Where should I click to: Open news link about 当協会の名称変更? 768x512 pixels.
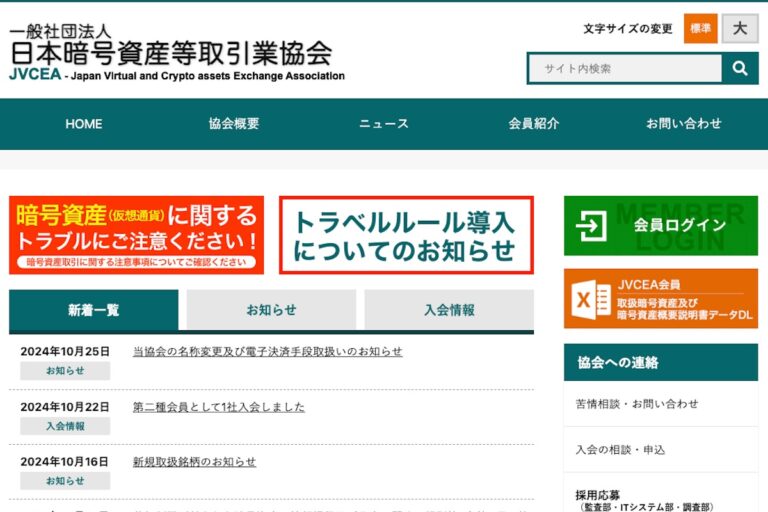267,352
